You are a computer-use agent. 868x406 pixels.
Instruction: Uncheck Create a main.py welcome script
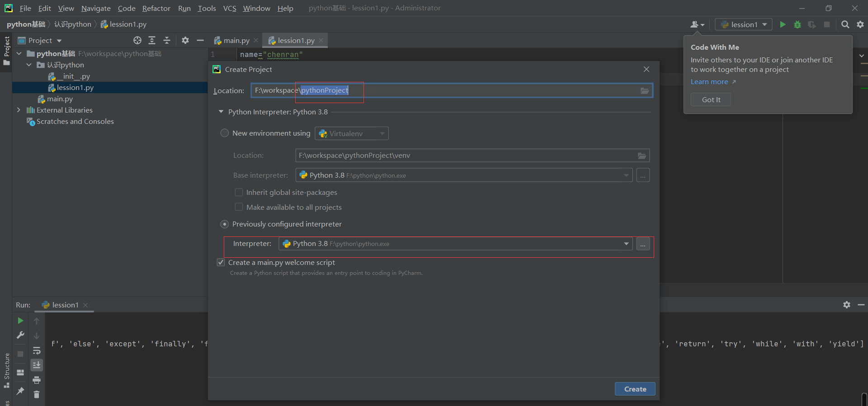221,262
